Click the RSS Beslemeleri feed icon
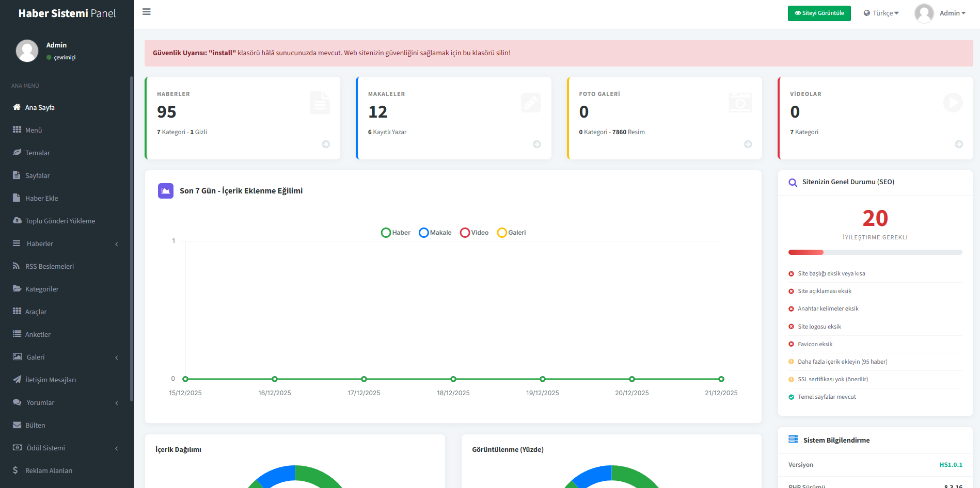 (x=17, y=266)
